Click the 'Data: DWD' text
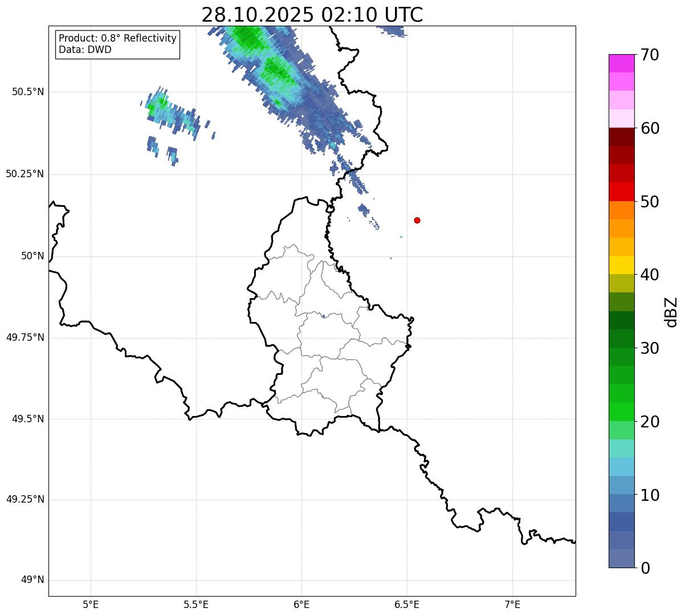This screenshot has height=616, width=685. point(85,50)
